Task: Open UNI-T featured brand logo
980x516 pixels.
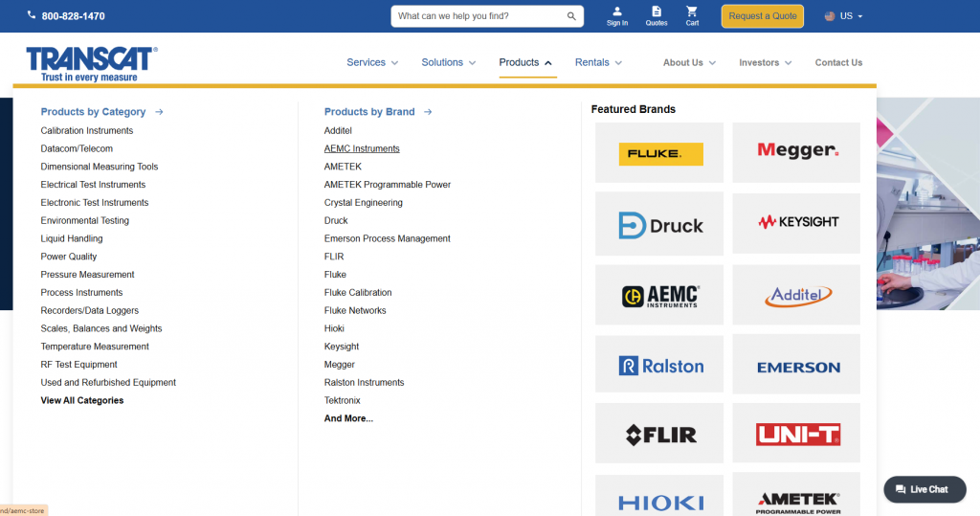Action: coord(796,434)
